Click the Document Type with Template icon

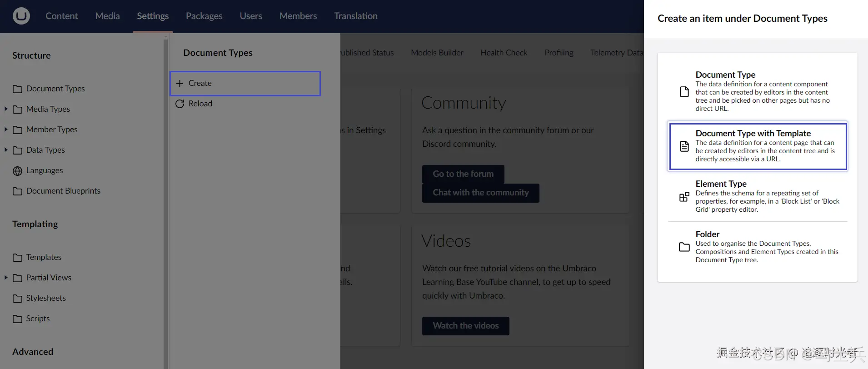tap(684, 146)
